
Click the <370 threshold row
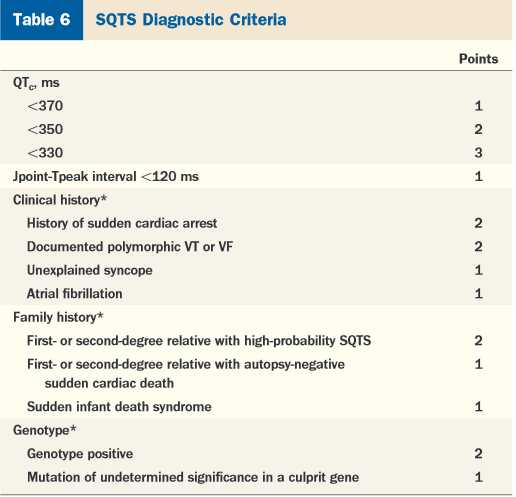pos(256,106)
